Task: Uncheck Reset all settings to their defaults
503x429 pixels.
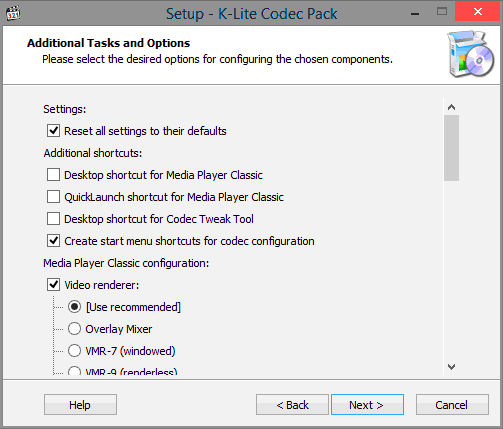Action: click(53, 131)
